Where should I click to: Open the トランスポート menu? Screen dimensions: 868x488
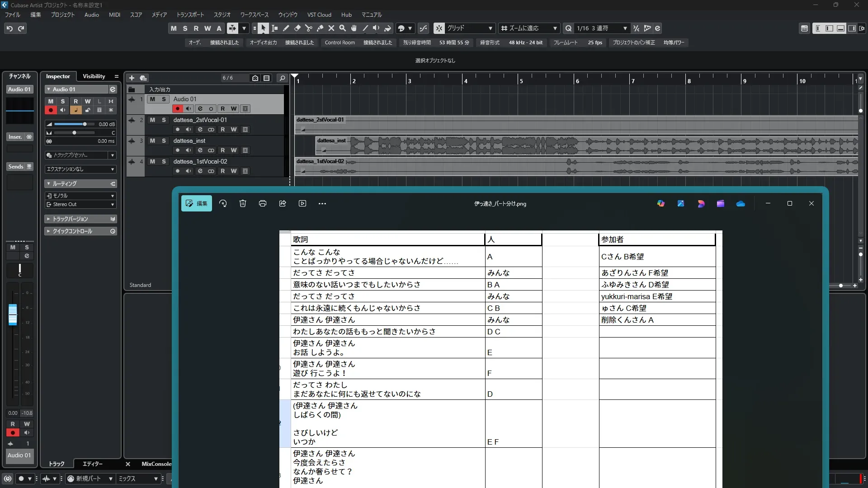(x=190, y=15)
